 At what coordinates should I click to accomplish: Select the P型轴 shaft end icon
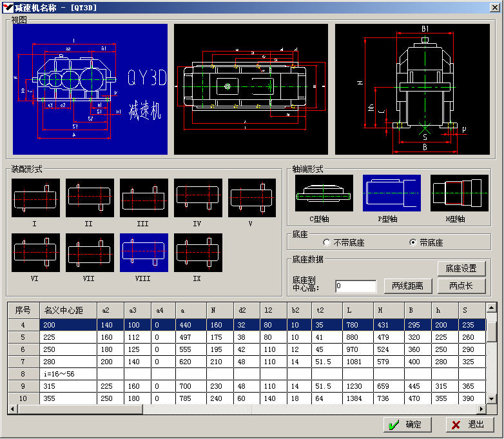pos(391,193)
